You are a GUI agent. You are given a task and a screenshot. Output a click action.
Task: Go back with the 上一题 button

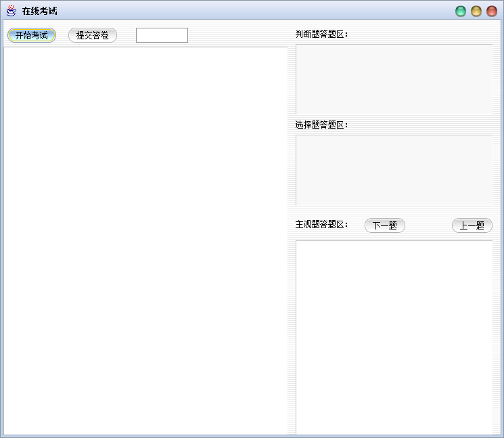click(x=472, y=225)
